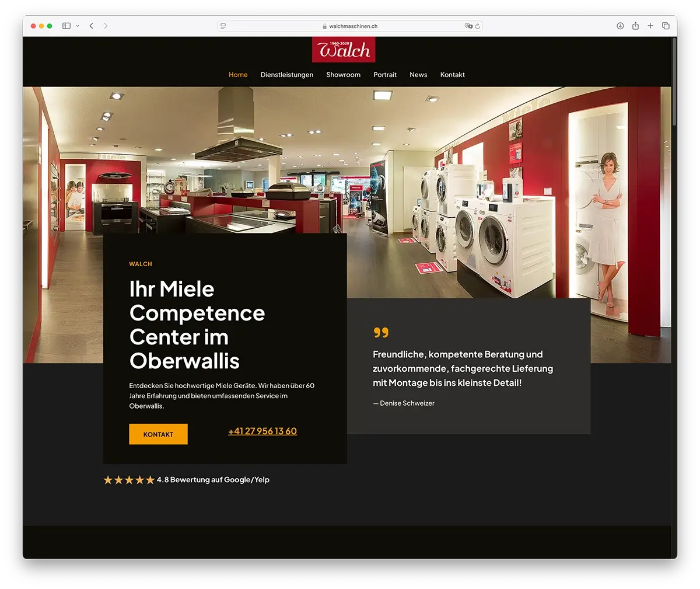700x589 pixels.
Task: Show the tab overview
Action: pos(666,26)
